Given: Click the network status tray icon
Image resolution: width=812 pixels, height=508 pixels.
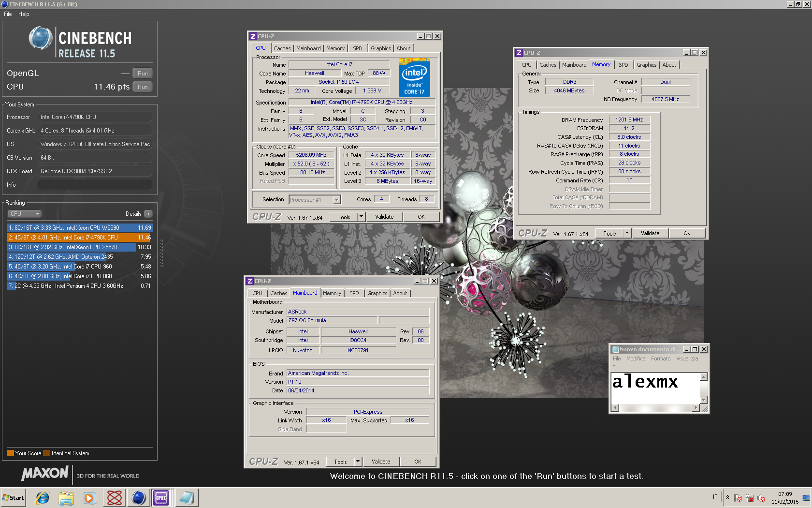Looking at the screenshot, I should [x=749, y=498].
